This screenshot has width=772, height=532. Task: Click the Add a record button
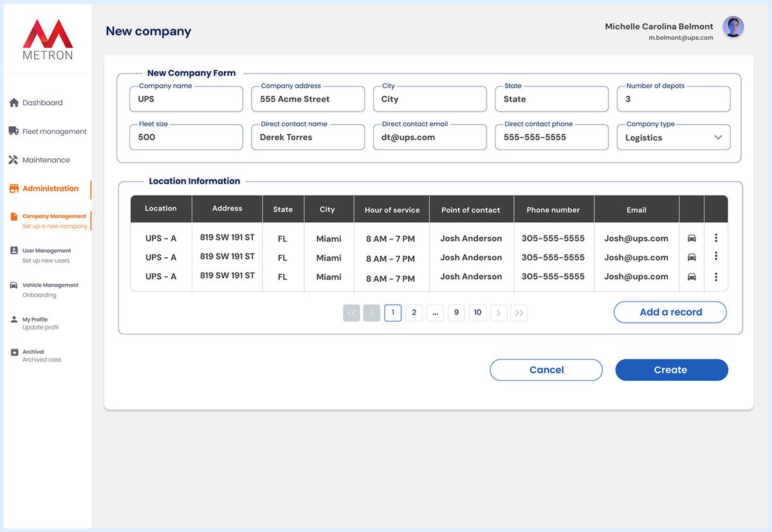(x=670, y=312)
